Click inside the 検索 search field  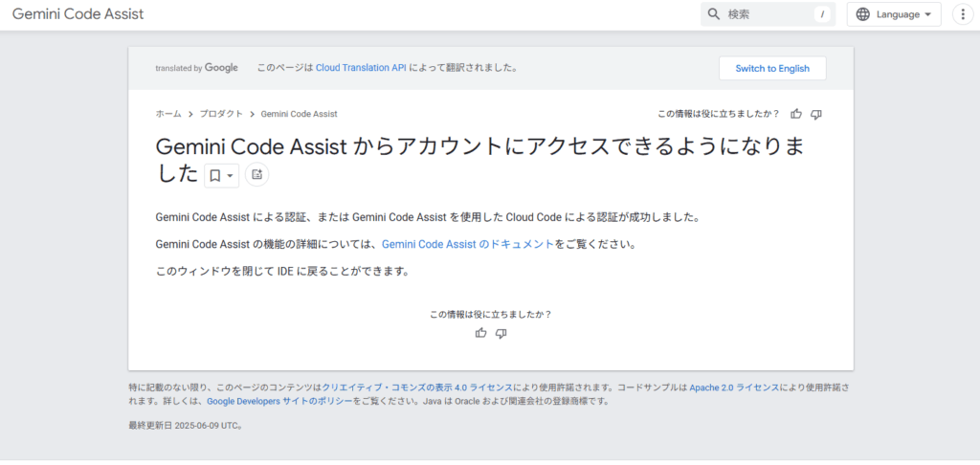pyautogui.click(x=768, y=14)
